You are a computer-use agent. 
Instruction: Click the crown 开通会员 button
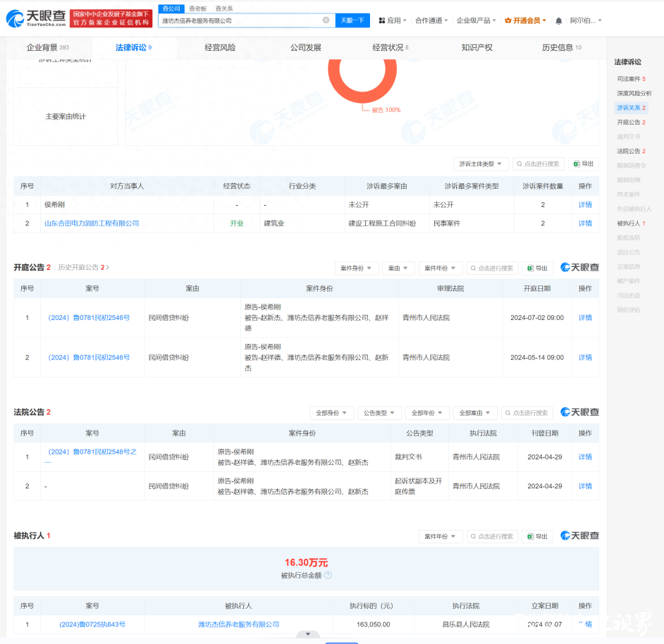[525, 20]
